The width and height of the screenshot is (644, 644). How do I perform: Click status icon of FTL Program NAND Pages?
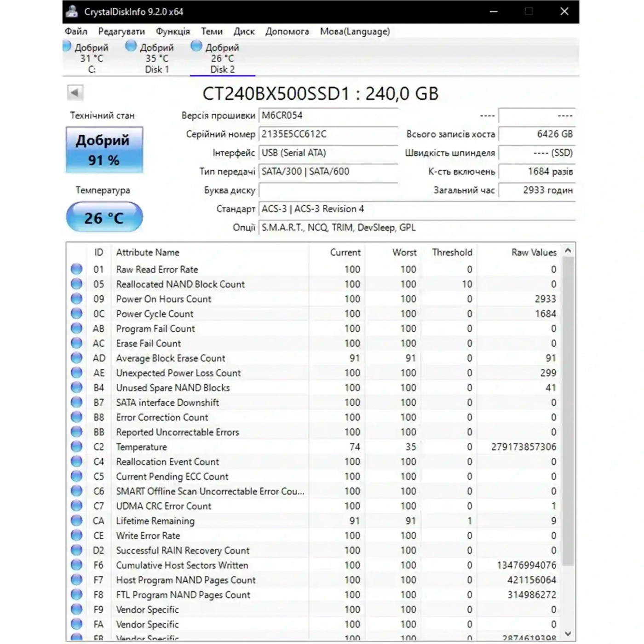click(x=76, y=594)
